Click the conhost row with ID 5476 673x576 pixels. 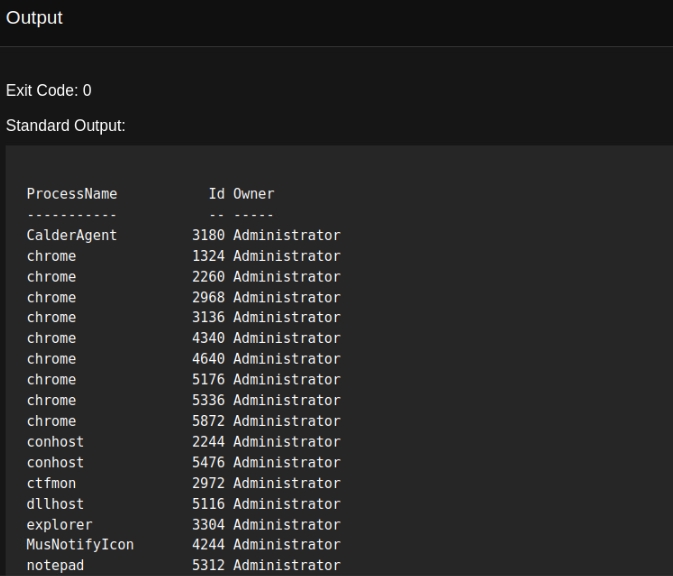coord(55,463)
